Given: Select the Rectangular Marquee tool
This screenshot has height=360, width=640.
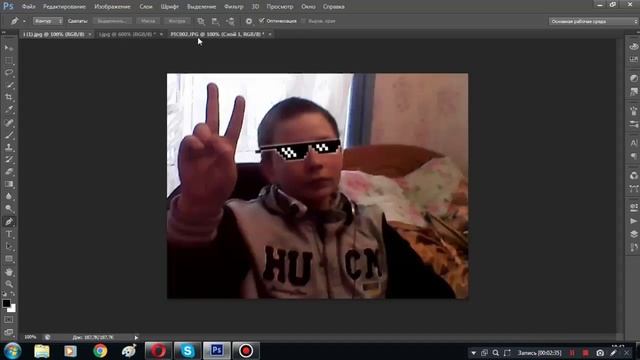Looking at the screenshot, I should click(9, 61).
